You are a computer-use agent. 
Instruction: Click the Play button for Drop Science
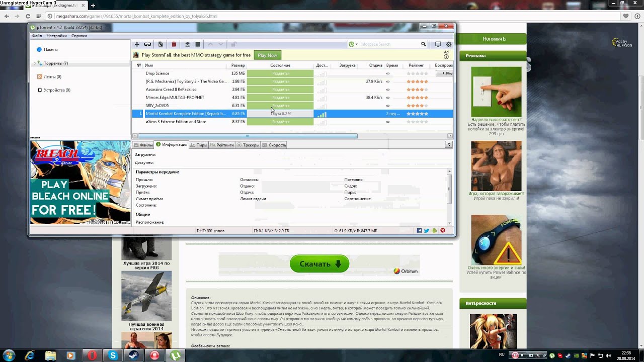tap(444, 73)
